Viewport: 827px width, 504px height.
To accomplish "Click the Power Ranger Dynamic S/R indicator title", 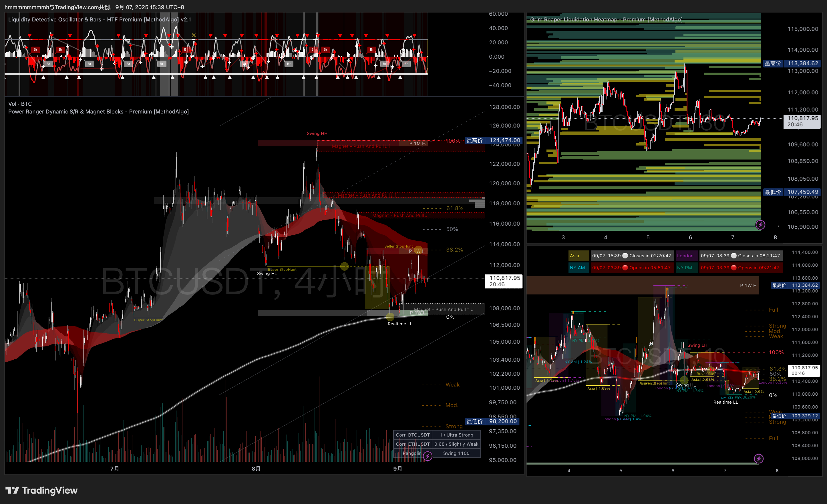I will click(98, 111).
